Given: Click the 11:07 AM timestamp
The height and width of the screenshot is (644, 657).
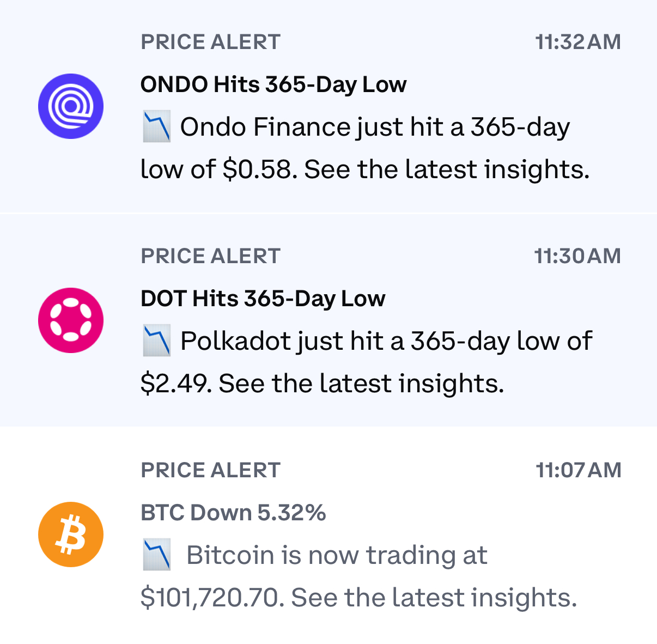Looking at the screenshot, I should (579, 470).
